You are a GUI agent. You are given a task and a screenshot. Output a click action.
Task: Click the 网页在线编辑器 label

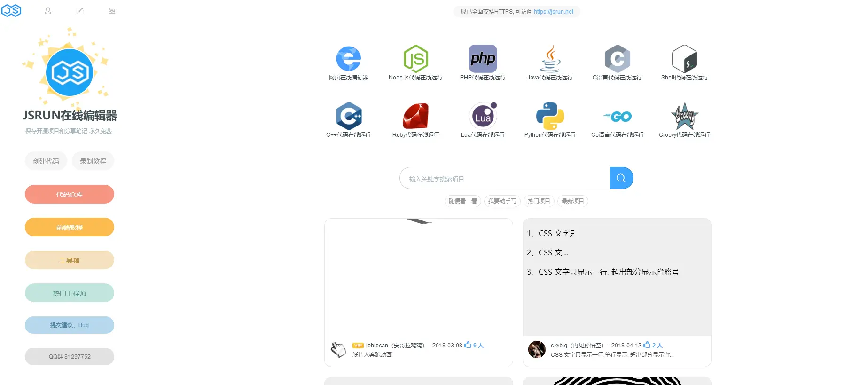pyautogui.click(x=349, y=78)
